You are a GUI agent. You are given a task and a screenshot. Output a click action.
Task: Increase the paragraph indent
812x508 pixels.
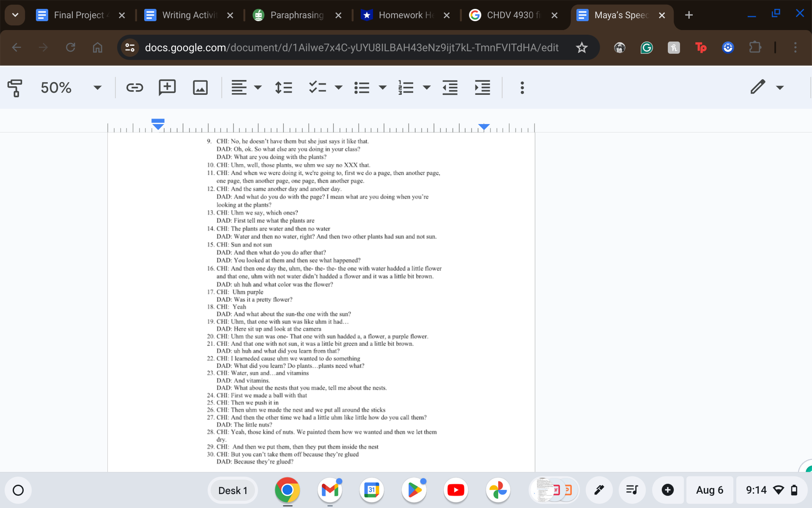(483, 88)
